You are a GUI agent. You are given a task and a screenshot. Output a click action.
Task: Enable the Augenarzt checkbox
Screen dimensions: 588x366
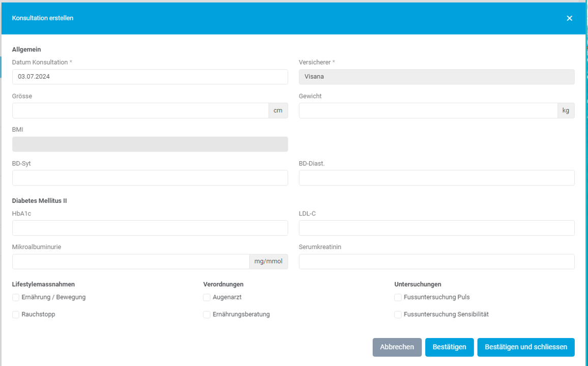click(x=207, y=297)
